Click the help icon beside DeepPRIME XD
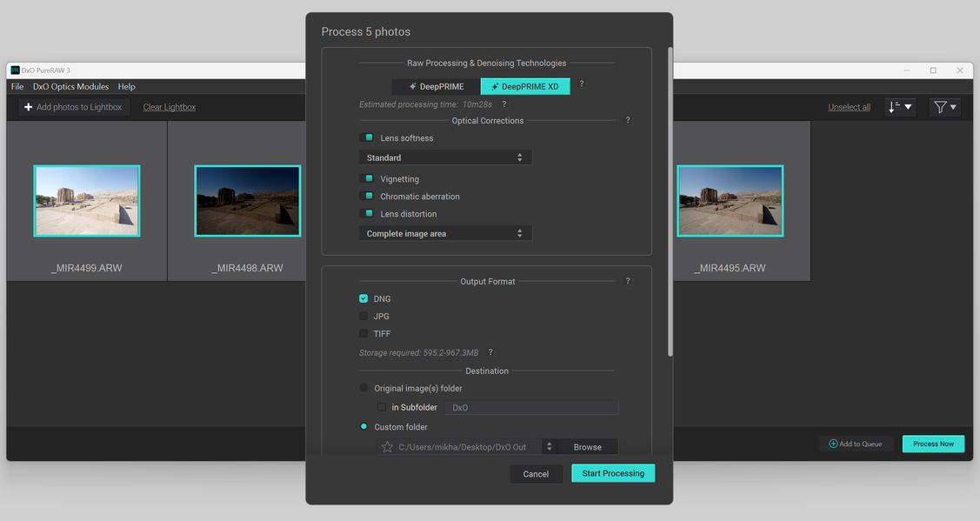Screen dimensions: 980x521 pyautogui.click(x=581, y=83)
